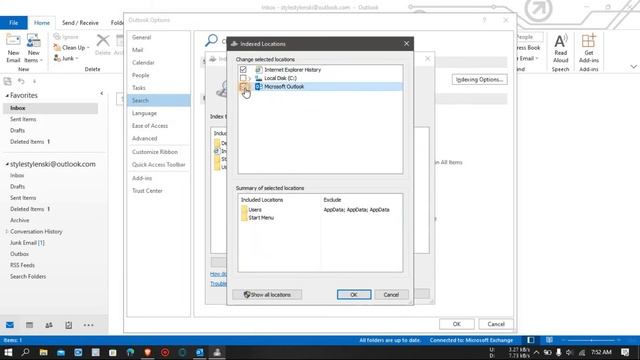The height and width of the screenshot is (360, 640).
Task: Click the Junk icon in ribbon
Action: coord(57,58)
